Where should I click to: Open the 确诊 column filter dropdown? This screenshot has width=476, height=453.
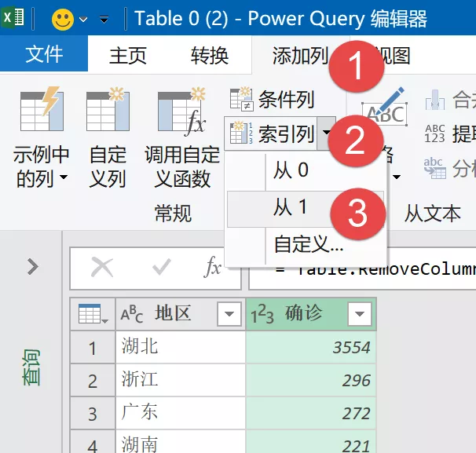click(360, 314)
